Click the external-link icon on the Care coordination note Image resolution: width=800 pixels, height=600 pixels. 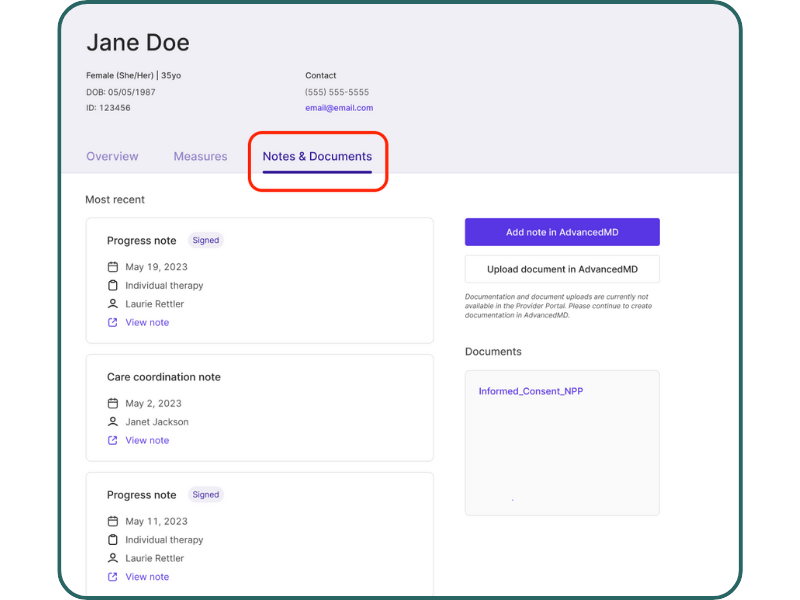pos(113,440)
